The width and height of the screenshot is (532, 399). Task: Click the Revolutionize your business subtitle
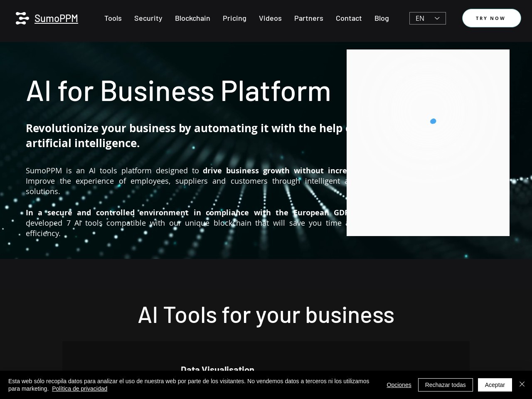tap(186, 135)
